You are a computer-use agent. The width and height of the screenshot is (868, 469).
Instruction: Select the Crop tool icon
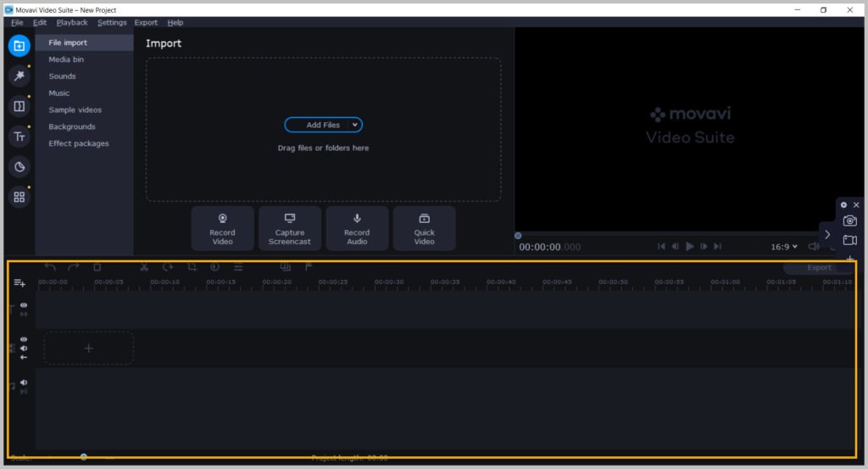(x=192, y=267)
